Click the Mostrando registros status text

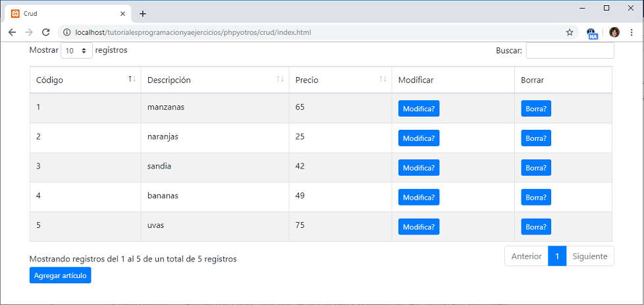(133, 259)
